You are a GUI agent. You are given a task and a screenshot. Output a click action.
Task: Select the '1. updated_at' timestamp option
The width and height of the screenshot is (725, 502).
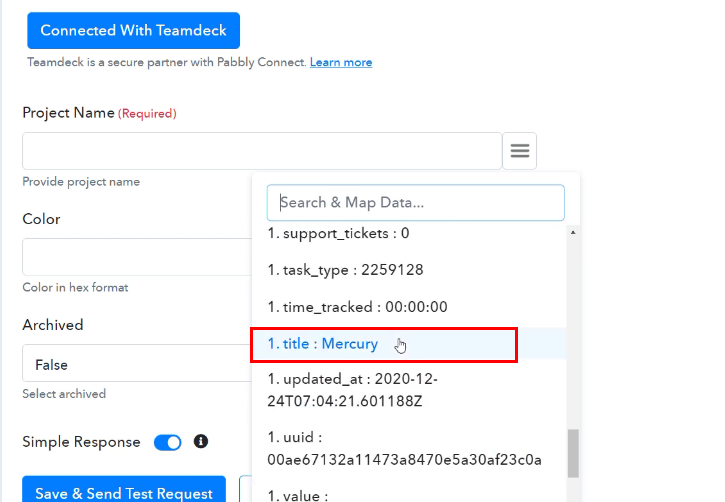point(409,390)
